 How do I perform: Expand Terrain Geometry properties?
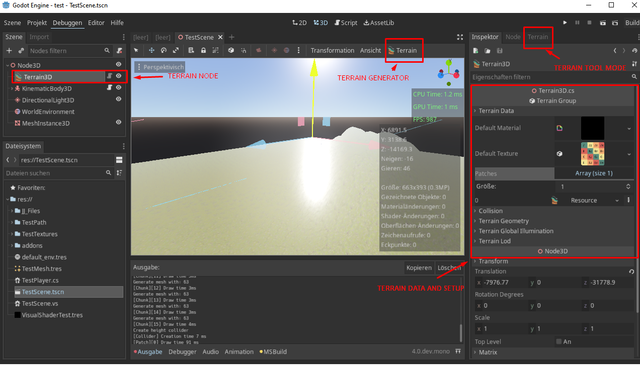tap(503, 221)
